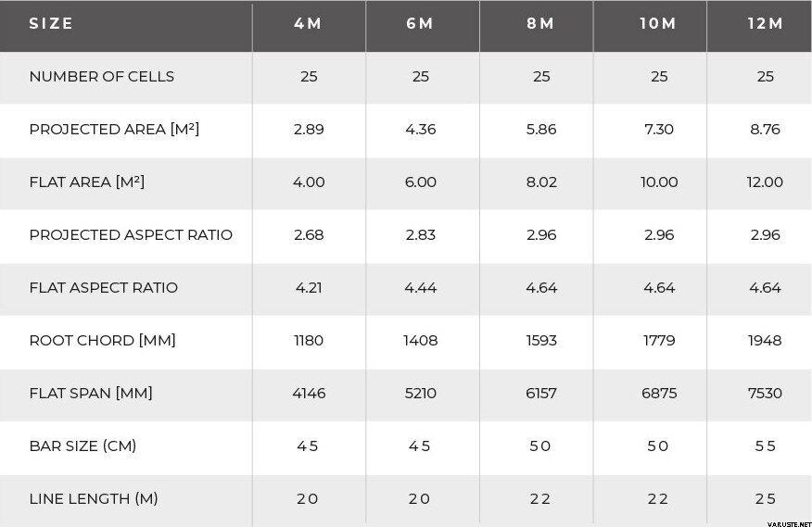Viewport: 812px width, 527px height.
Task: Click the PROJECTED AREA row label
Action: [x=114, y=129]
